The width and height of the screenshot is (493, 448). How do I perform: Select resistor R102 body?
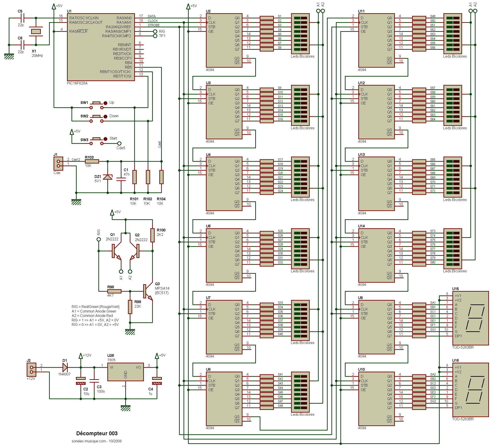coord(148,177)
